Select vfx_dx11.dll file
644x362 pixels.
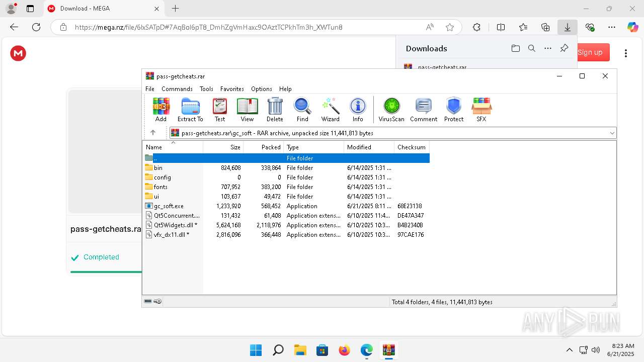(x=286, y=234)
